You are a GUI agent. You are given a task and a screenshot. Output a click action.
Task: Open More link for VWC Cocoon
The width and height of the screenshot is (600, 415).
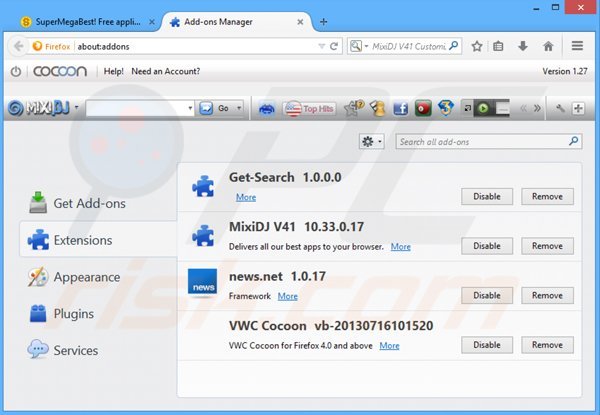390,346
